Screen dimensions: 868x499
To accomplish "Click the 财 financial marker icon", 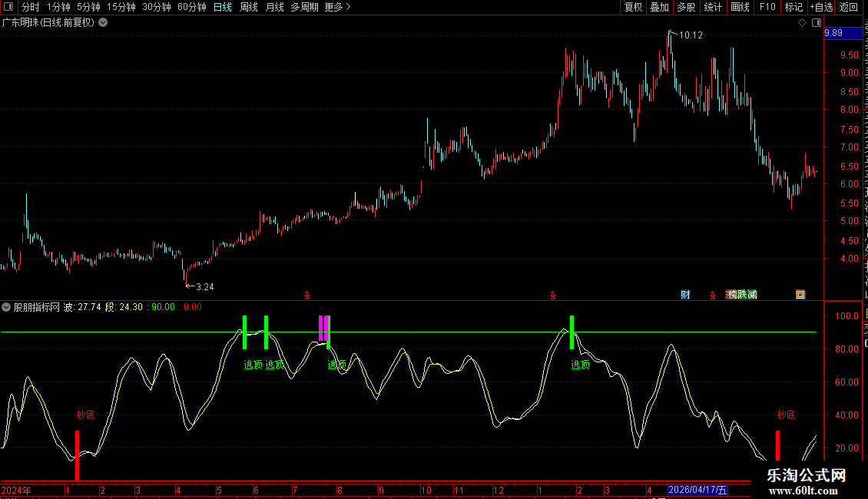I will click(685, 295).
